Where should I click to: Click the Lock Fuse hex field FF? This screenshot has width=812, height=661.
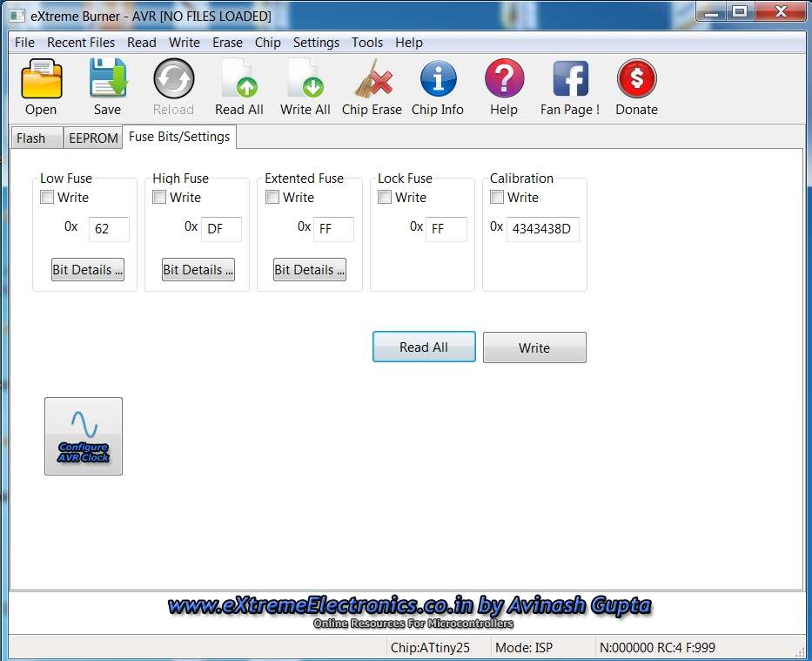pyautogui.click(x=446, y=229)
